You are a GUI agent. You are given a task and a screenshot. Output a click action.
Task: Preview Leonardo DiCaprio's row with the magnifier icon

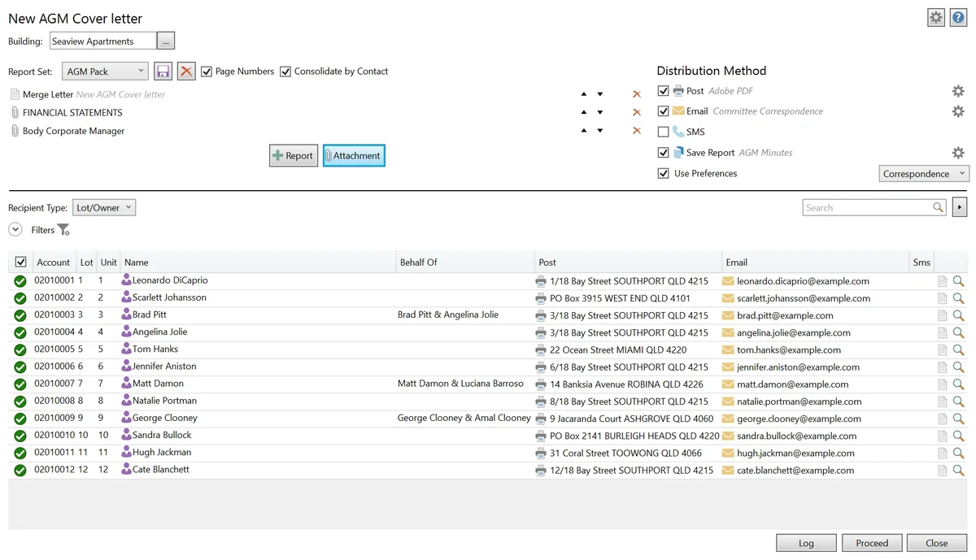coord(958,281)
